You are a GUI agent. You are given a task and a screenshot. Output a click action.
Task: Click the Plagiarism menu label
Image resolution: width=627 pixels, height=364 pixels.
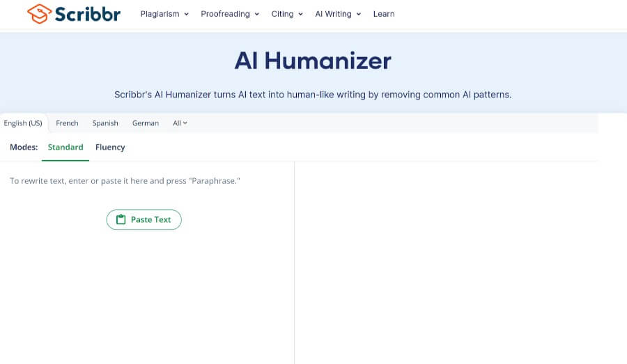click(160, 14)
